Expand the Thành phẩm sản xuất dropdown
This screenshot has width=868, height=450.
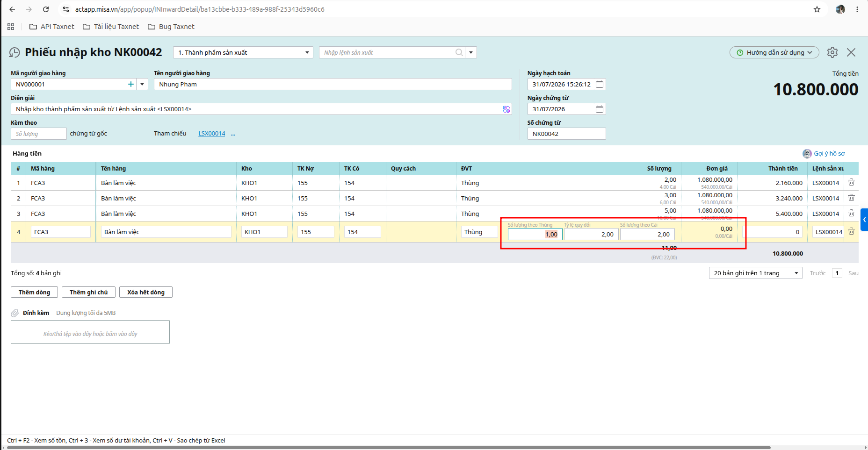click(x=307, y=52)
